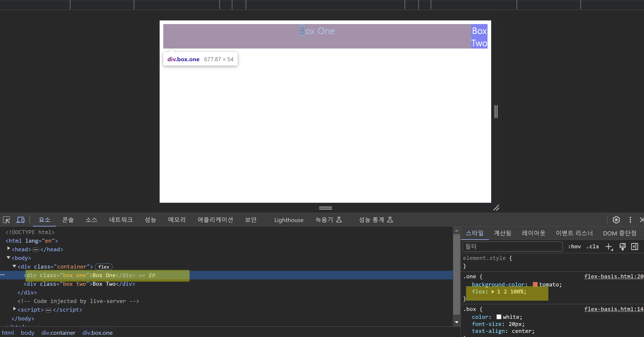This screenshot has height=337, width=644.
Task: Open the 녹음기 tab
Action: tap(329, 220)
